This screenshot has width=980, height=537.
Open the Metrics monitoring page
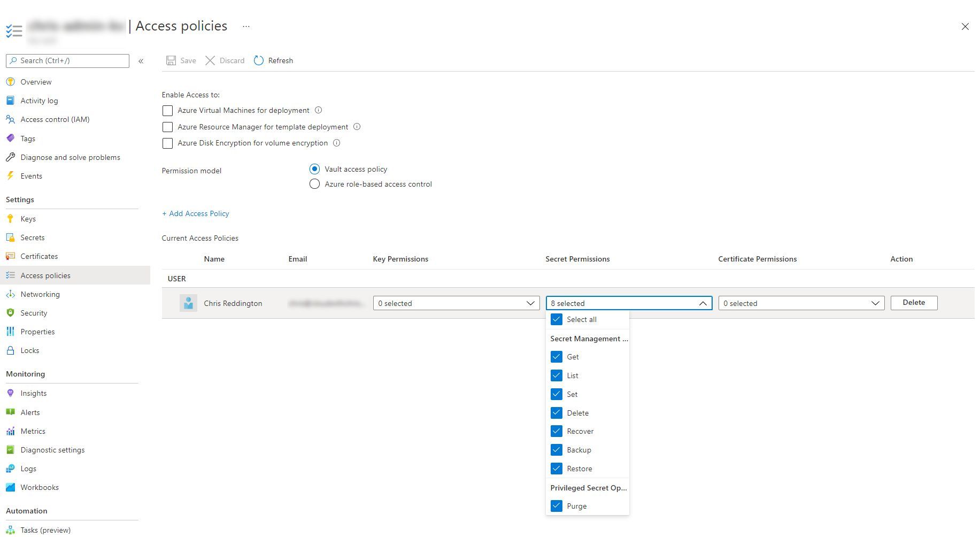(33, 431)
